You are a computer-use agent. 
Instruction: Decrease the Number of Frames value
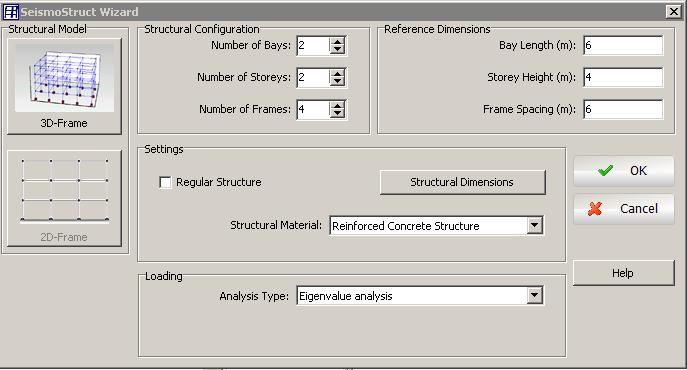click(337, 114)
